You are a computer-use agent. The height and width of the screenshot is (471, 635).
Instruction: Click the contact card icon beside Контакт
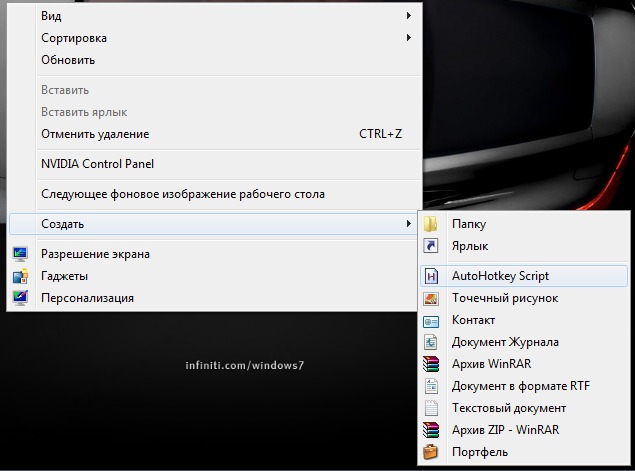430,321
